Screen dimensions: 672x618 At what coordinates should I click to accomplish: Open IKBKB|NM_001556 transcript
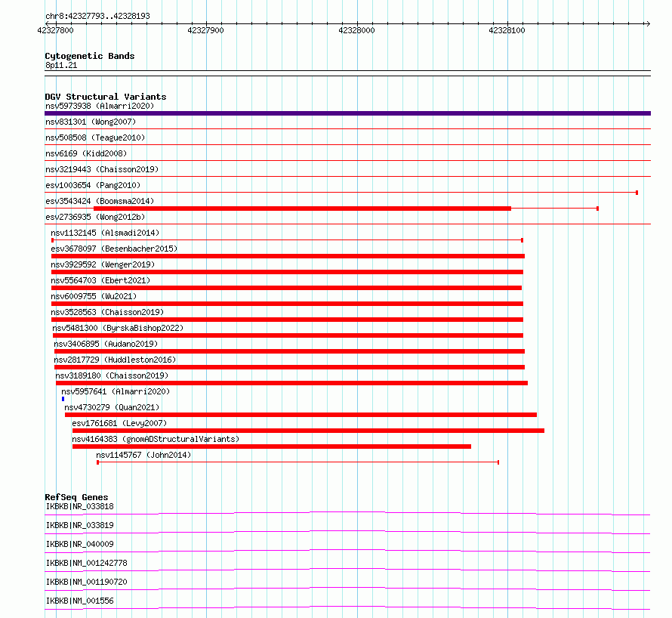[80, 601]
